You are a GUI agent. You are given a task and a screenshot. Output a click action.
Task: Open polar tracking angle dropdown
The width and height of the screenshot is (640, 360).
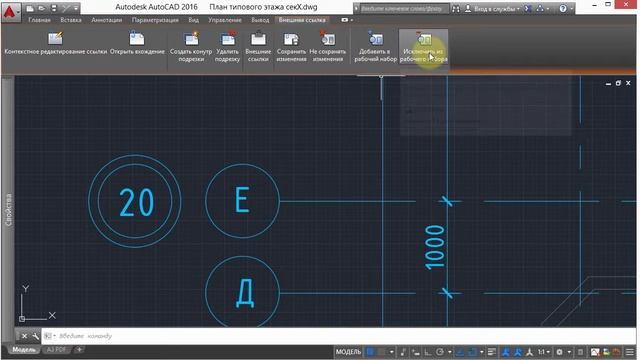click(x=450, y=352)
